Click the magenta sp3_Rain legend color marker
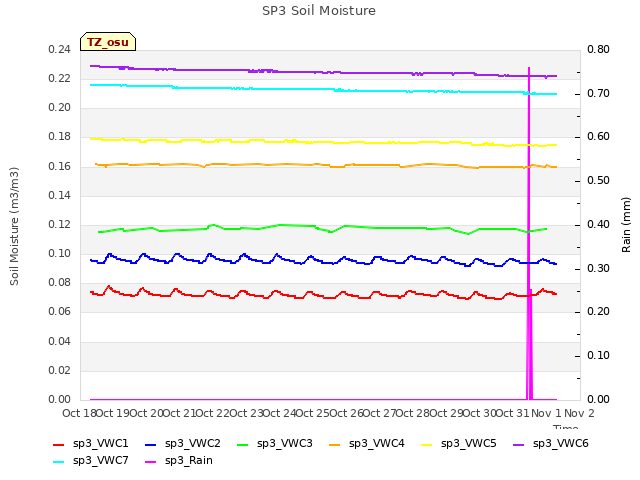Screen dimensions: 640x480 151,462
